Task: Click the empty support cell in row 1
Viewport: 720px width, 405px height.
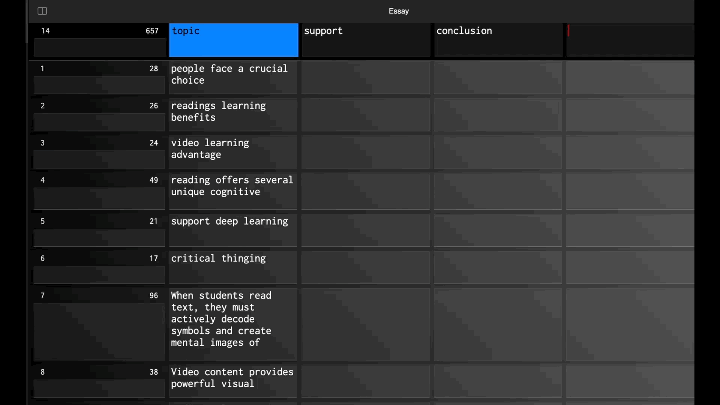Action: coord(366,77)
